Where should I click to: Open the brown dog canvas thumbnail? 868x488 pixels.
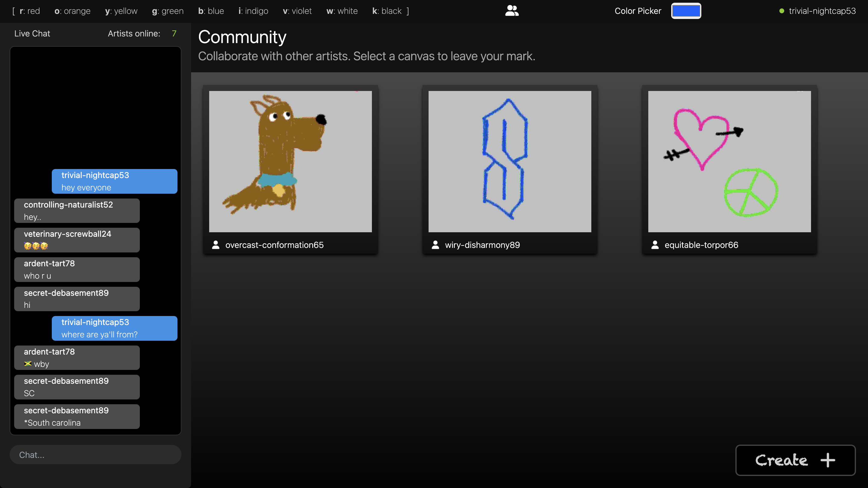point(291,161)
